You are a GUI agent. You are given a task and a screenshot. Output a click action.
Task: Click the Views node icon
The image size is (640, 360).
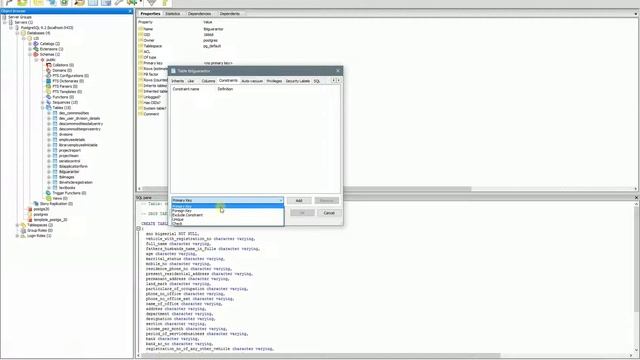(x=49, y=198)
